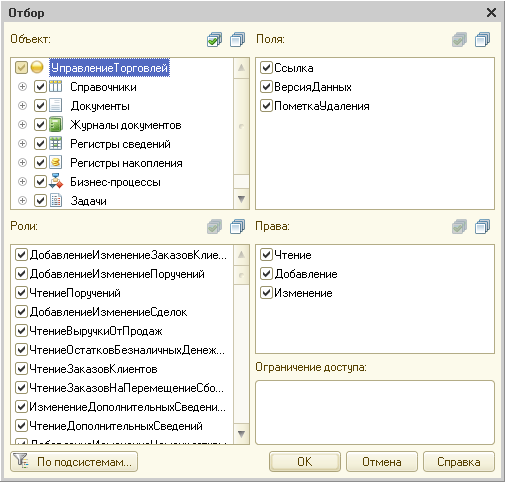Open the По подсистемам... filter

[x=74, y=462]
